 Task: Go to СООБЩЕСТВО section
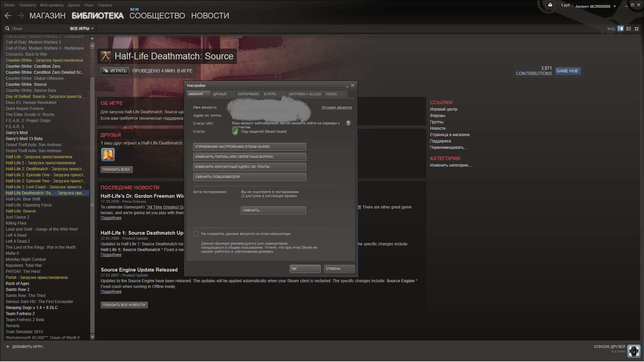click(157, 16)
